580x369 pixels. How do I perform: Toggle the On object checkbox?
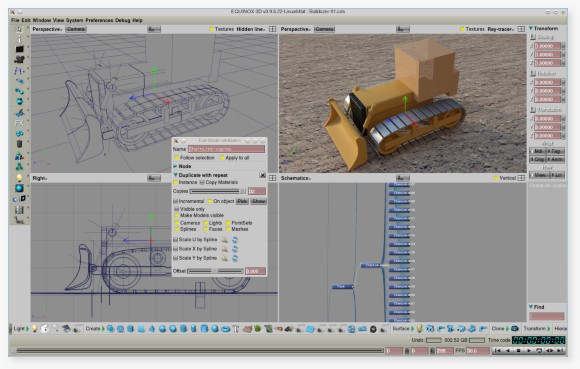click(x=210, y=201)
